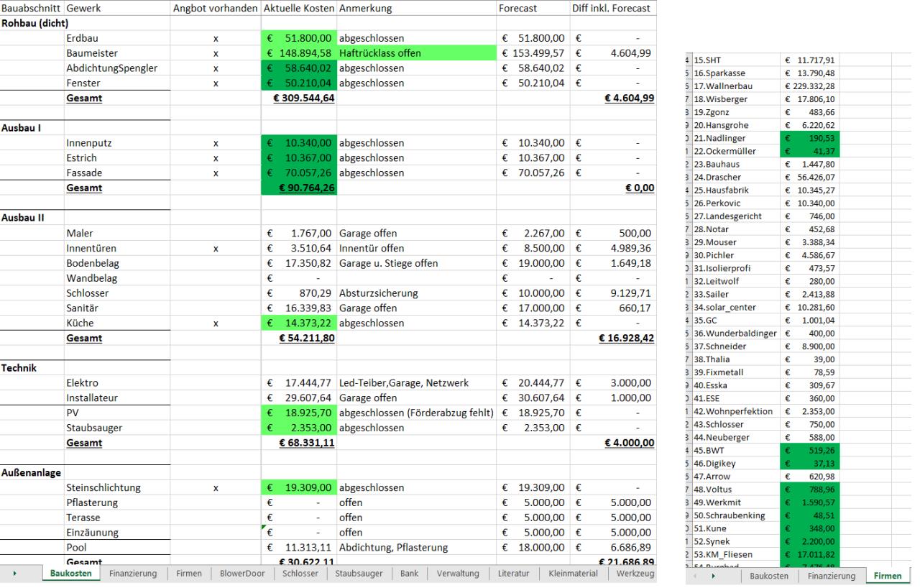
Task: Click the 'Haftrücklass offen' remark cell
Action: coord(416,52)
